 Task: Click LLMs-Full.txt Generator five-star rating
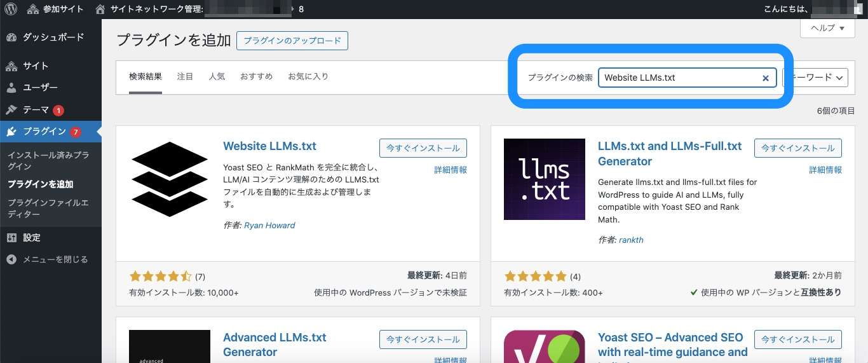click(535, 277)
